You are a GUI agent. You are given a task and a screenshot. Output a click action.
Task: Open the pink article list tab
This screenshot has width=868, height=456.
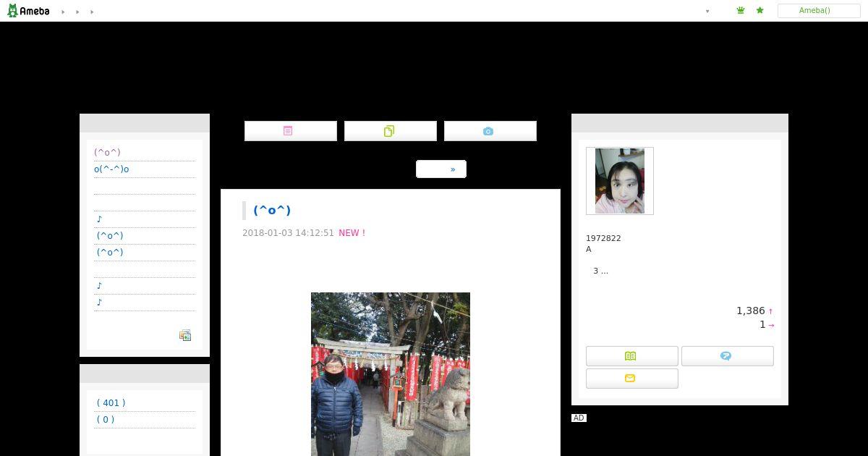click(291, 131)
